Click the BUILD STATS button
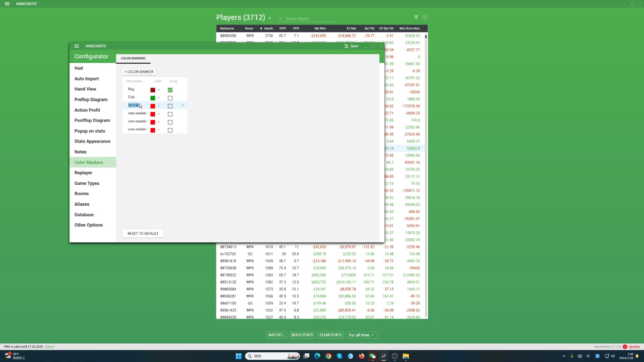The width and height of the screenshot is (644, 362). tap(302, 335)
